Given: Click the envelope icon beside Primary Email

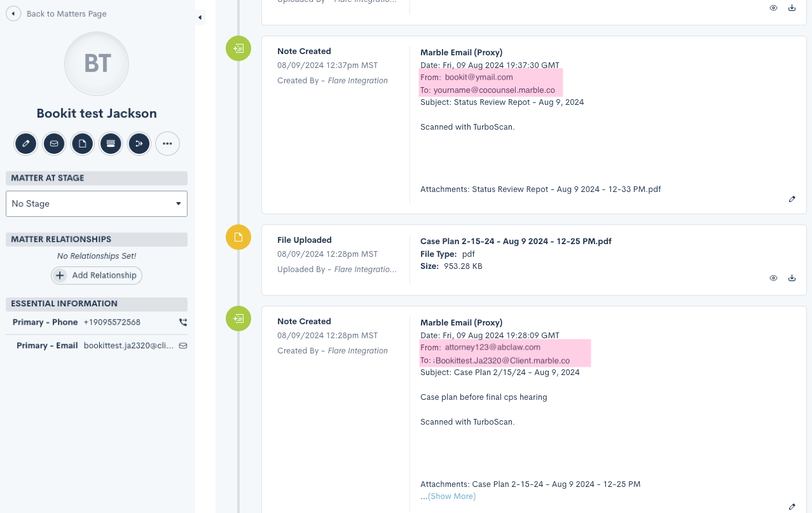Looking at the screenshot, I should pyautogui.click(x=183, y=346).
